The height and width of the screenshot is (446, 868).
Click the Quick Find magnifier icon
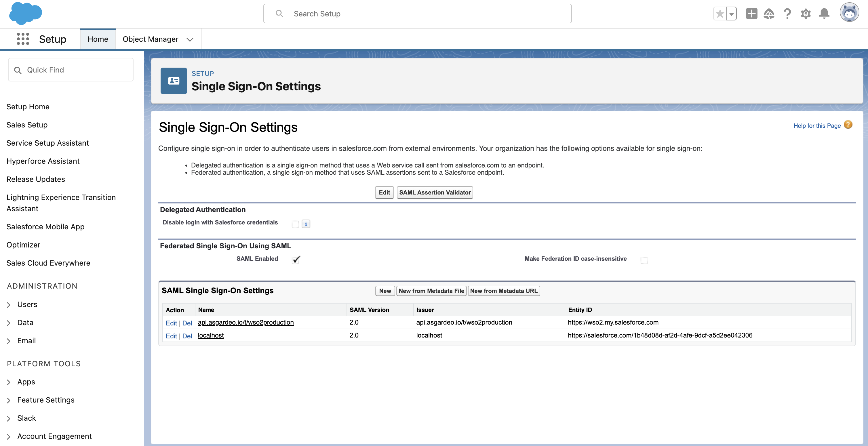18,70
